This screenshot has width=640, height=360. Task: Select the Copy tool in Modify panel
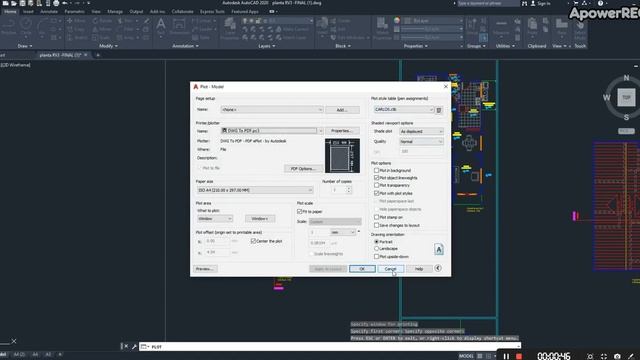click(x=76, y=29)
